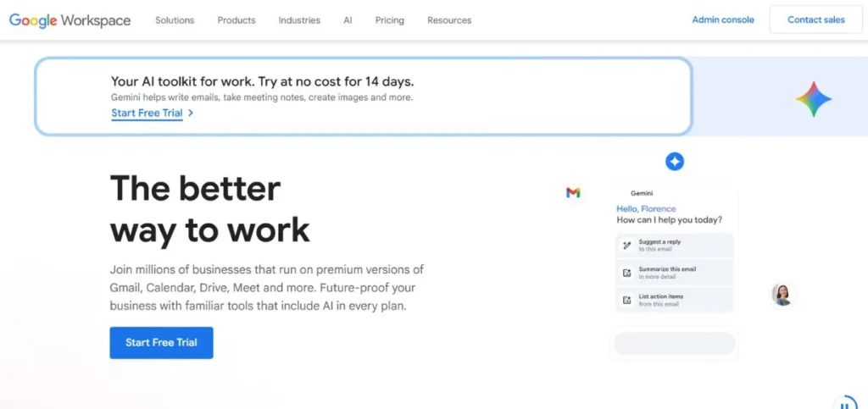868x409 pixels.
Task: Click the chevron beside the banner Start Free Trial
Action: (191, 113)
